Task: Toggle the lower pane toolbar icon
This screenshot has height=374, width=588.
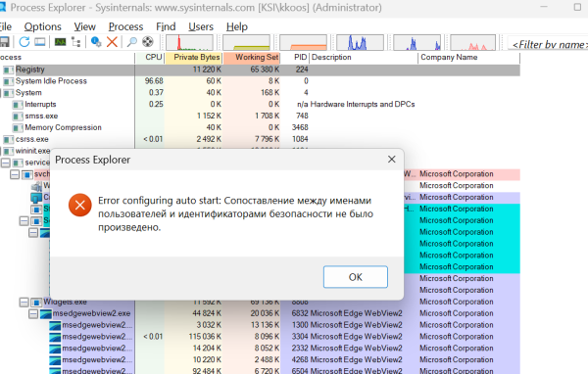Action: tap(40, 41)
